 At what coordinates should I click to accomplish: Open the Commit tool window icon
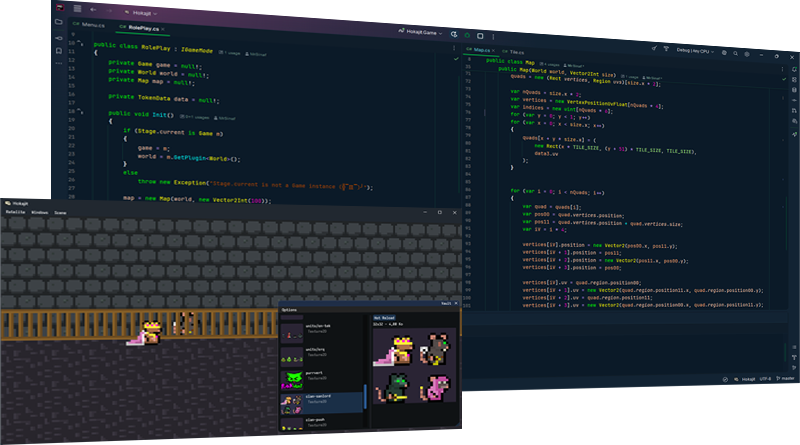(x=59, y=38)
